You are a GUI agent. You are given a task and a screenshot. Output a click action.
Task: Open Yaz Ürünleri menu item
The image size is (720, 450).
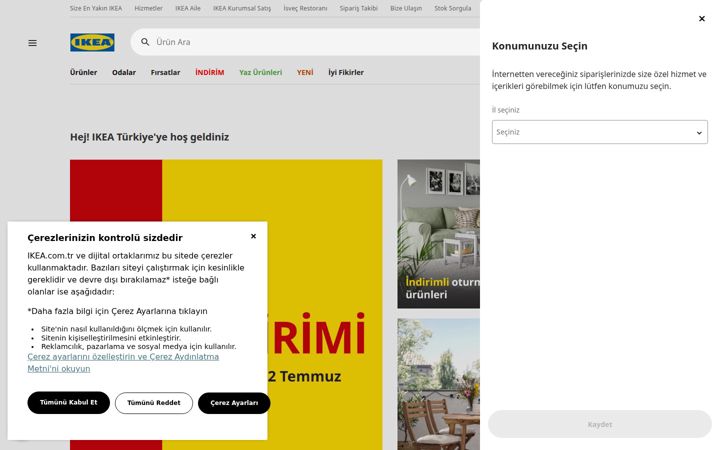coord(260,72)
